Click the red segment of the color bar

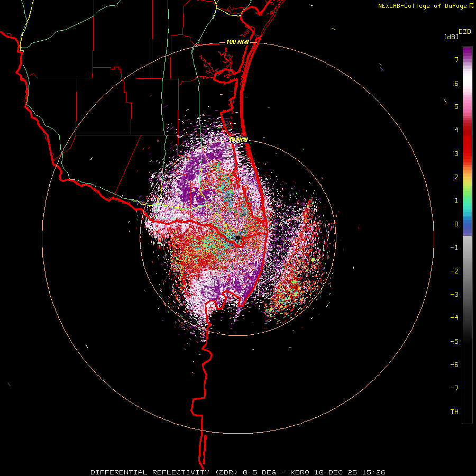(467, 143)
